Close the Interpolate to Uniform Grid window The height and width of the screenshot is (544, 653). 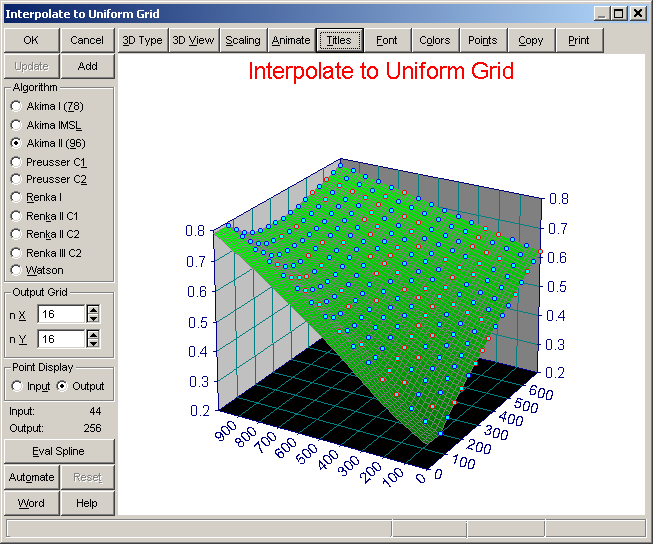(638, 14)
